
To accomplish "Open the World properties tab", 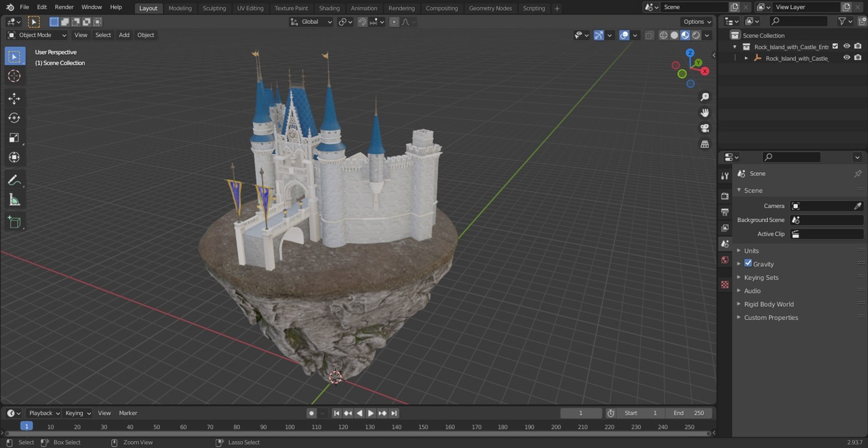I will pos(725,259).
